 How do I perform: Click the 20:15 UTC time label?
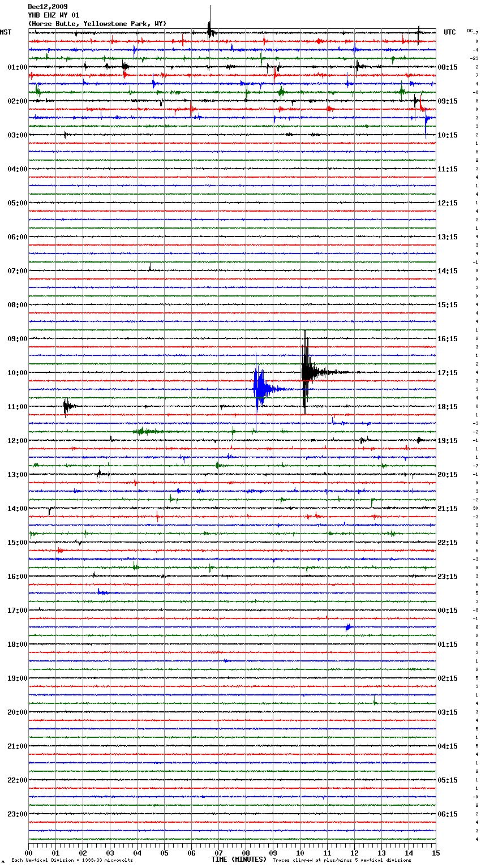coord(448,475)
